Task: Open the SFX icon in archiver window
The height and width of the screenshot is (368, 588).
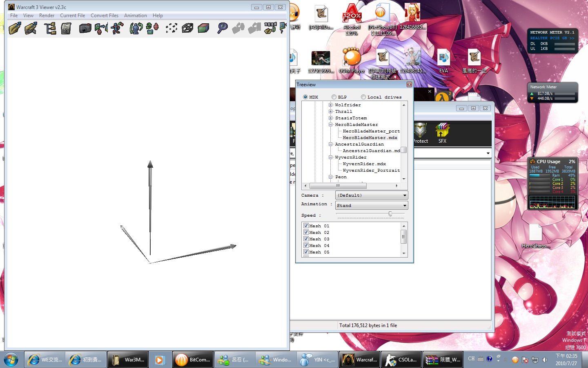Action: (x=442, y=133)
